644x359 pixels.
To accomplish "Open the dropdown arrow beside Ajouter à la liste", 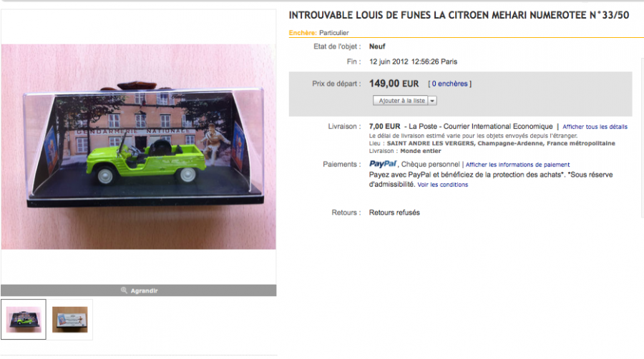I will 432,101.
